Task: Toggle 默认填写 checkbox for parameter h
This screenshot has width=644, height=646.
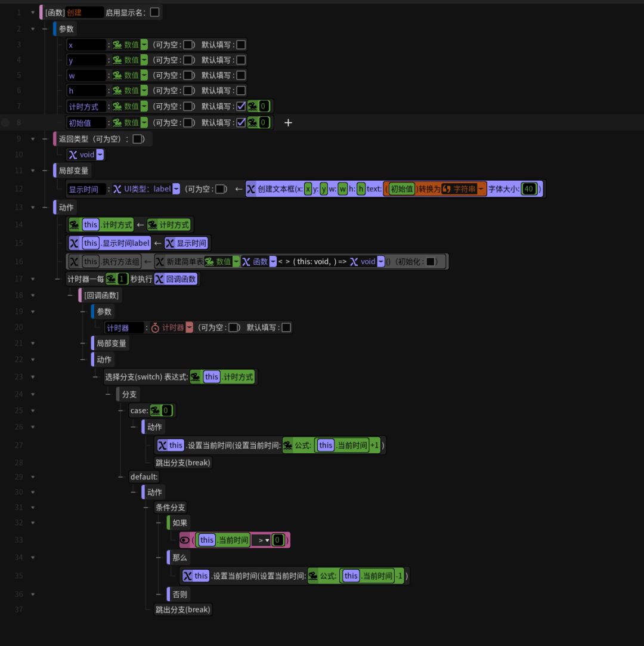Action: tap(241, 91)
